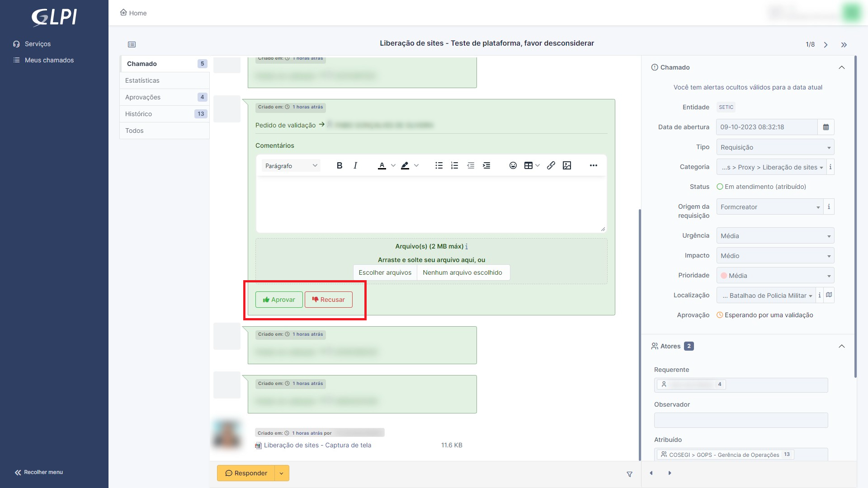Click inside the Comentários text area
868x488 pixels.
(x=429, y=203)
